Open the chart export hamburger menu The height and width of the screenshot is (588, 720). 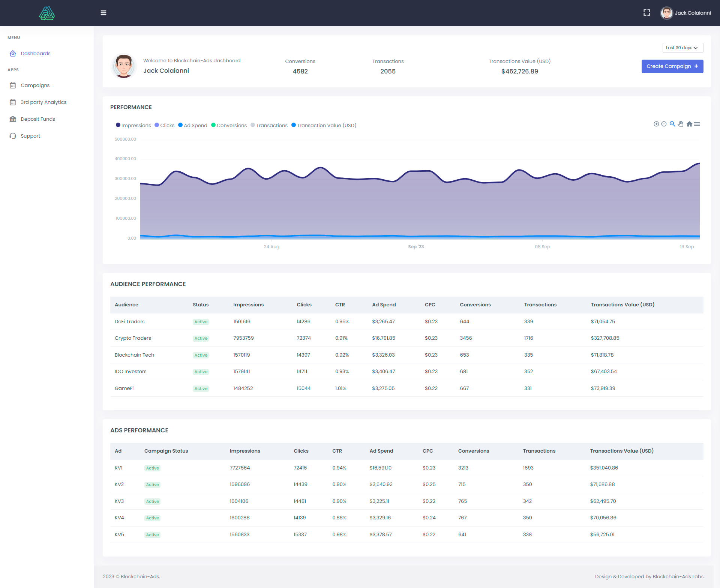coord(697,124)
